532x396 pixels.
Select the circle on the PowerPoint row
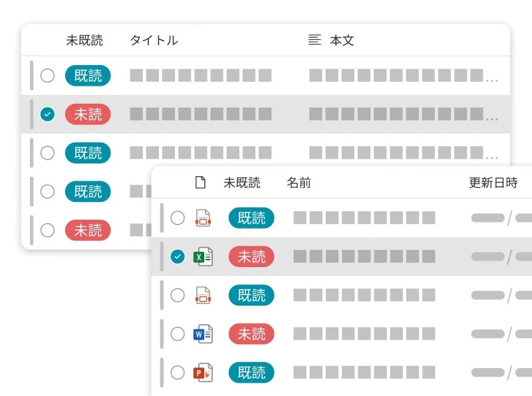point(177,373)
